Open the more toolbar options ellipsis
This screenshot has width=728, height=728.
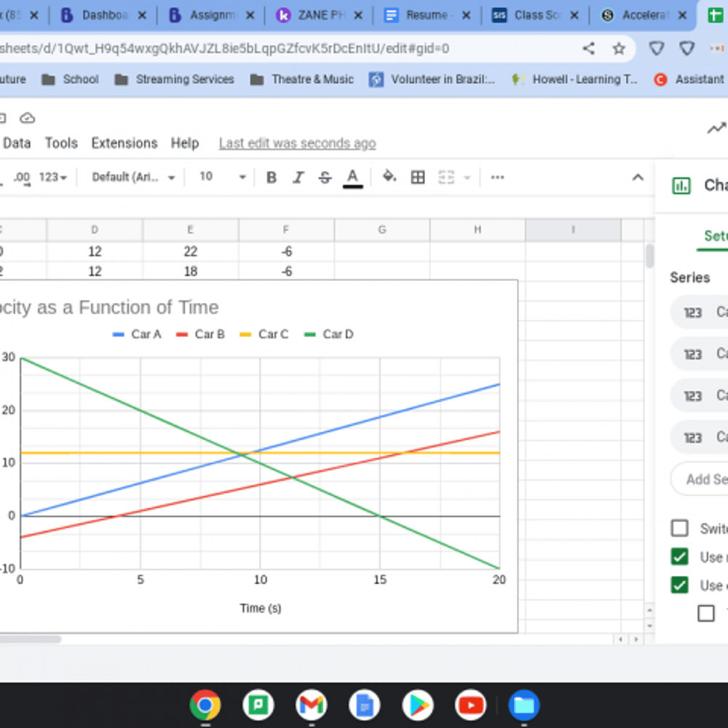click(x=497, y=178)
